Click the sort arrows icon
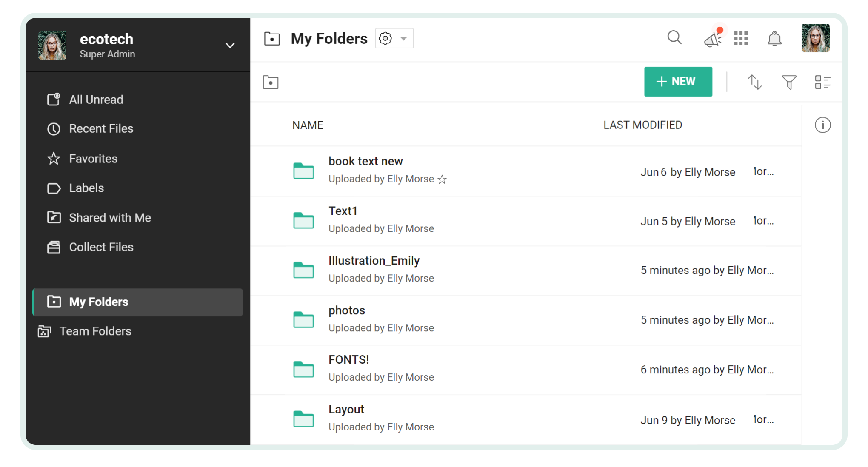 pos(755,82)
